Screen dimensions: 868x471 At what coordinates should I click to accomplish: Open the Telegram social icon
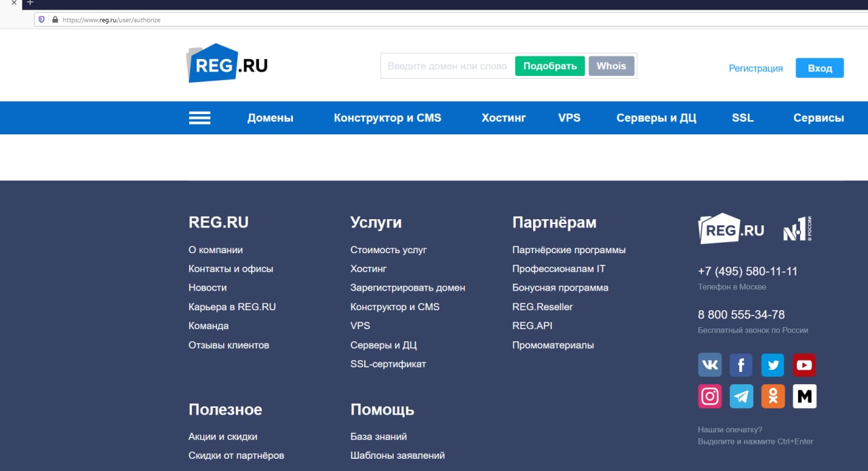(741, 396)
